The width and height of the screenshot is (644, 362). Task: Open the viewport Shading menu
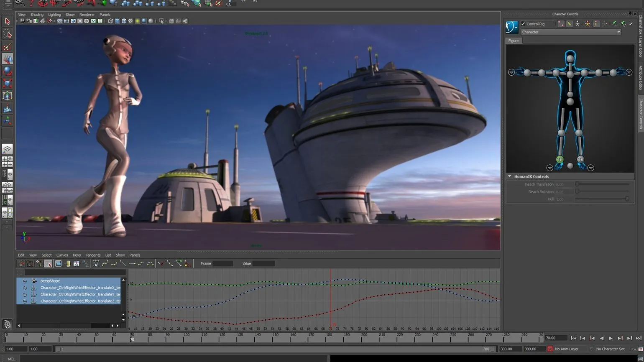[37, 15]
